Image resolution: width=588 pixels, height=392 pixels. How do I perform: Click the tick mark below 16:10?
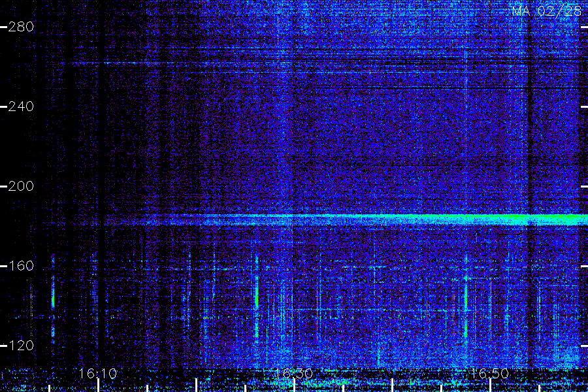pos(98,385)
